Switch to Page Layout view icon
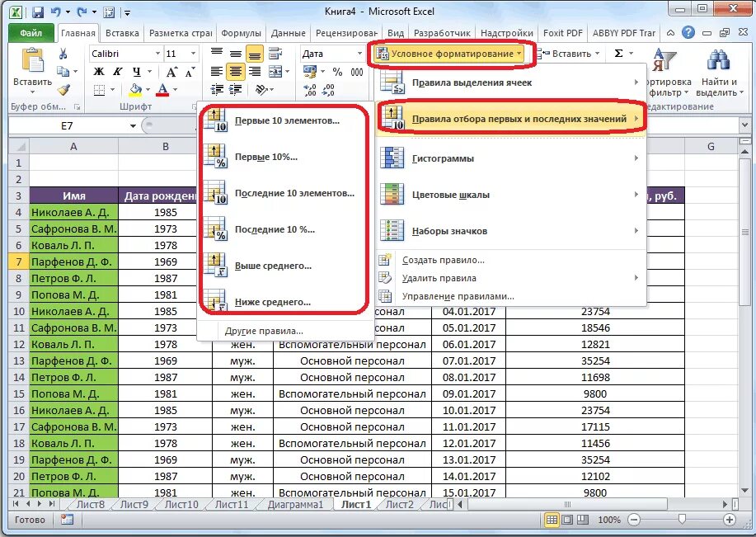Viewport: 756px width, 537px height. tap(567, 520)
